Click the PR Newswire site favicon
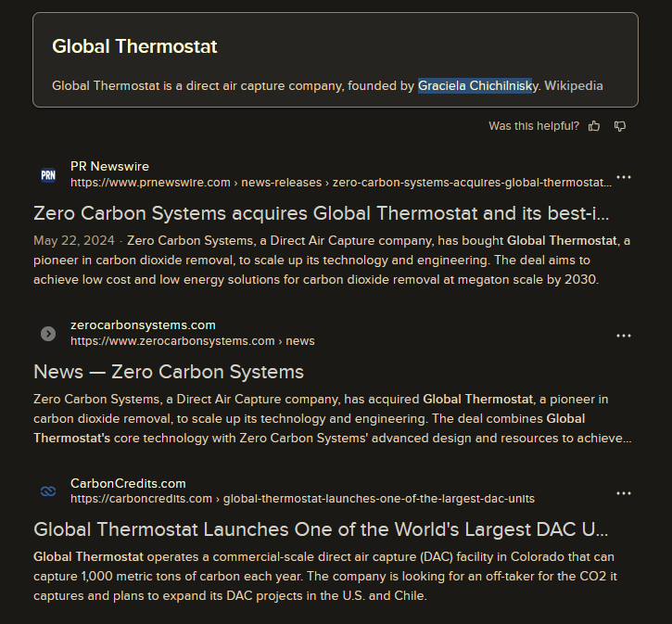 click(x=48, y=175)
